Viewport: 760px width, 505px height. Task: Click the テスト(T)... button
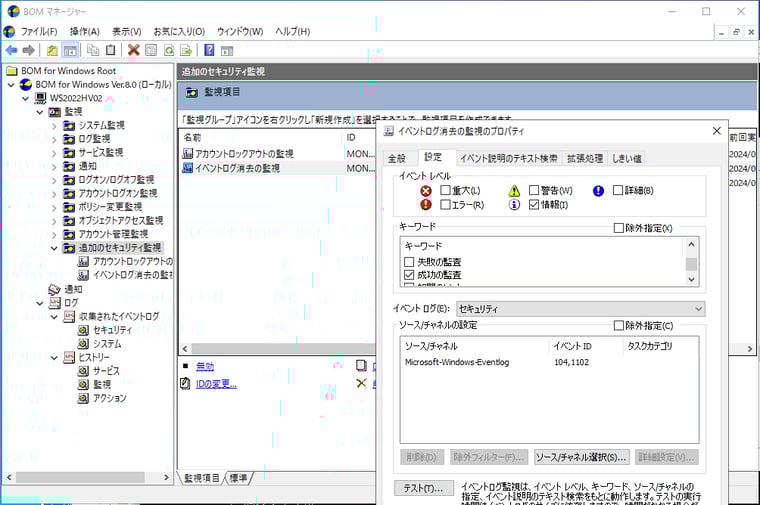[424, 489]
